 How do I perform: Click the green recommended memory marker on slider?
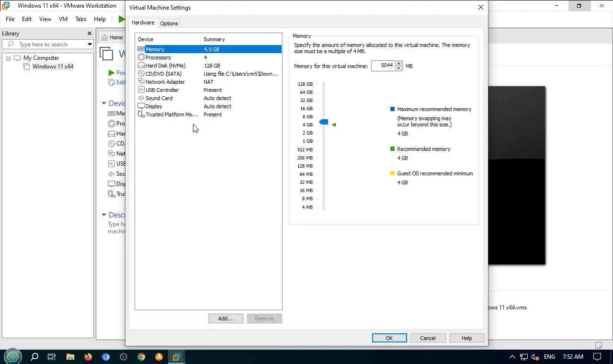(334, 125)
